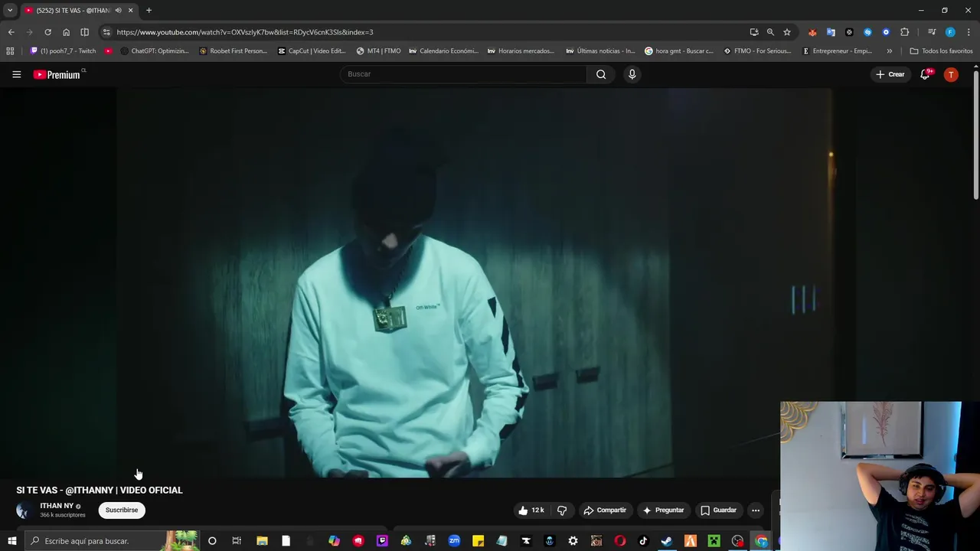The image size is (980, 551).
Task: Go back to previous page
Action: (11, 32)
